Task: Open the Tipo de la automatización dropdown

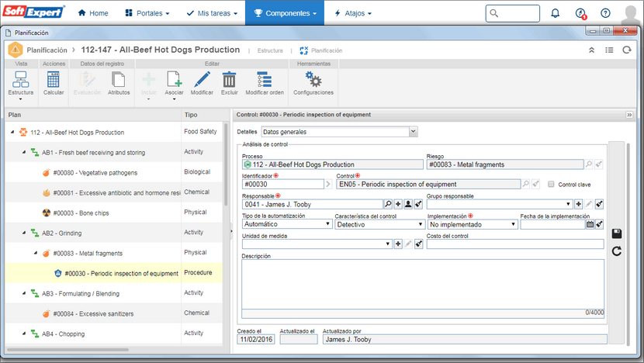Action: click(287, 224)
